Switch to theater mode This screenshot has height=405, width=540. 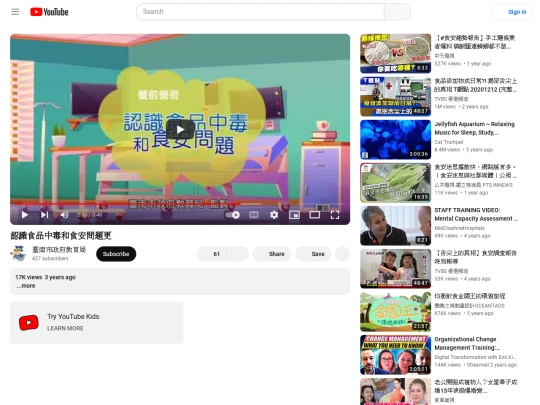pyautogui.click(x=314, y=215)
